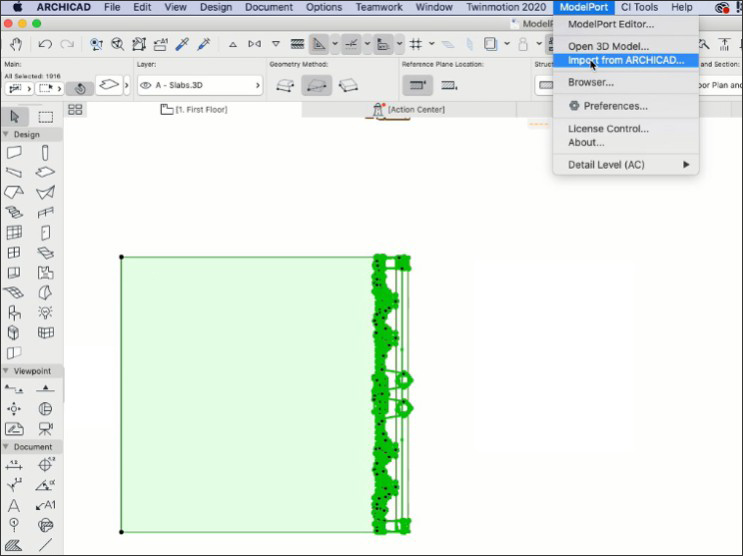This screenshot has height=556, width=743.
Task: Switch to the Action Center tab
Action: (409, 109)
